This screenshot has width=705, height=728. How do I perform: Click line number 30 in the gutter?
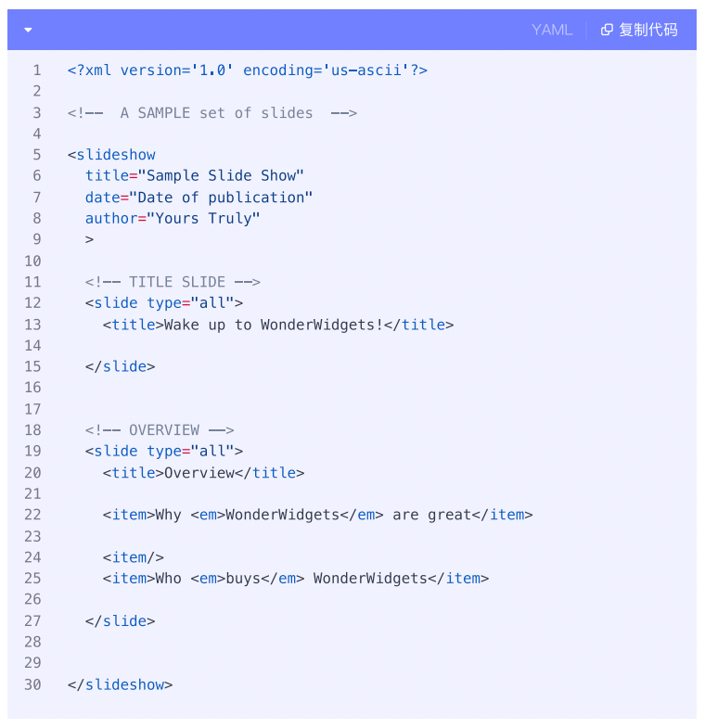click(32, 684)
